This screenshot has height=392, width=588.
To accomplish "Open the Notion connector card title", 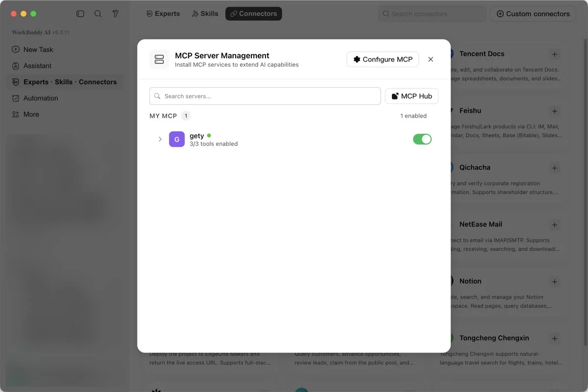I will 470,281.
